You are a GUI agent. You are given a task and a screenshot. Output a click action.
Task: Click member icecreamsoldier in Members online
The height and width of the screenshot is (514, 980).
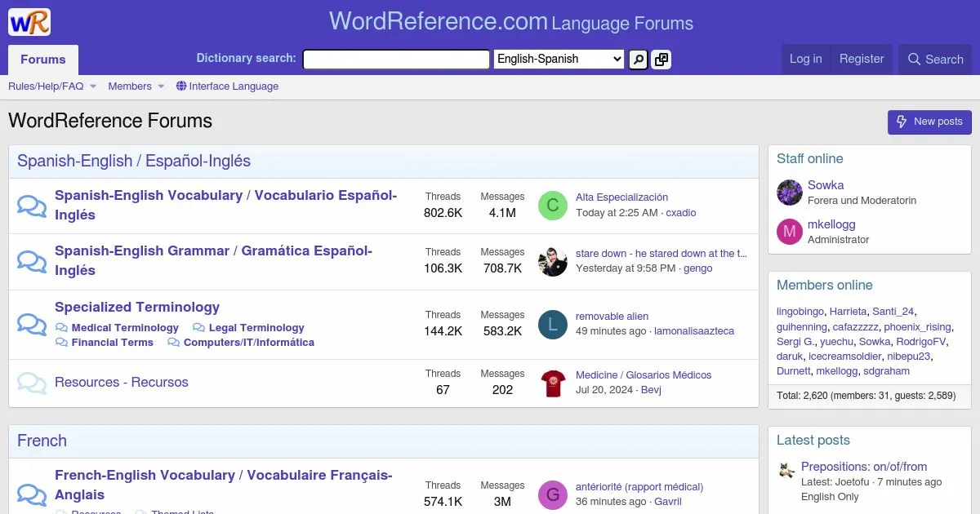pos(845,356)
